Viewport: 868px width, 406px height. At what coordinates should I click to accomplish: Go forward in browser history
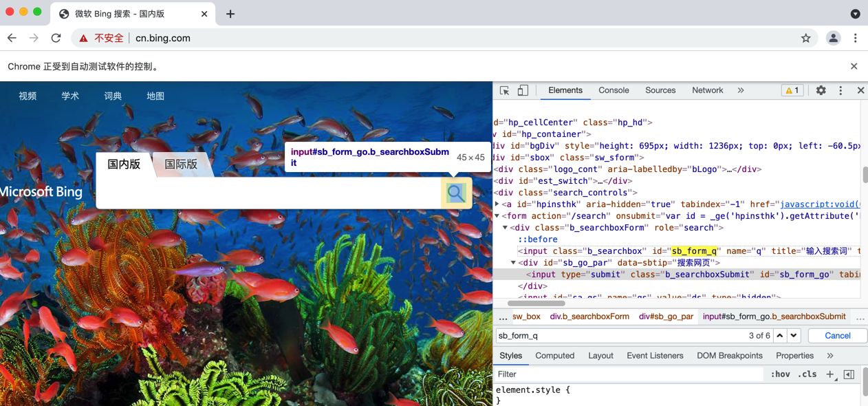tap(34, 38)
